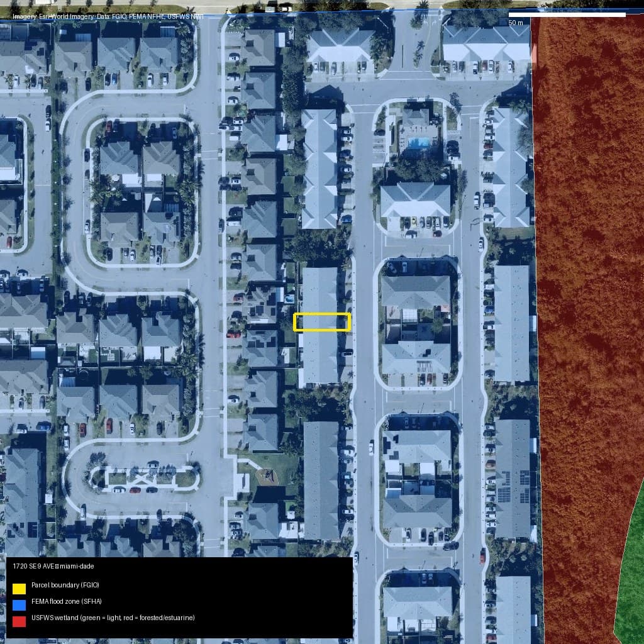Select the "Parcel boundary (FGIO)" legend label
Viewport: 644px width, 644px height.
click(65, 585)
